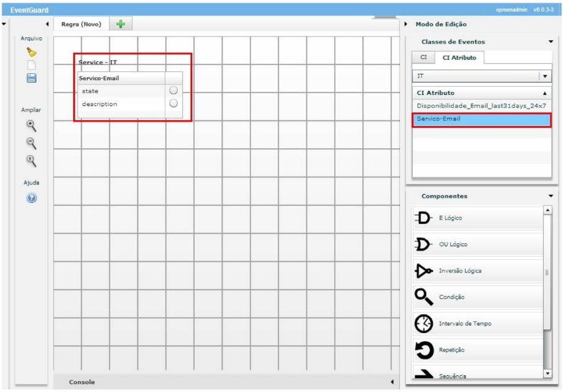
Task: Collapse the Classes de Eventos panel
Action: click(x=551, y=42)
